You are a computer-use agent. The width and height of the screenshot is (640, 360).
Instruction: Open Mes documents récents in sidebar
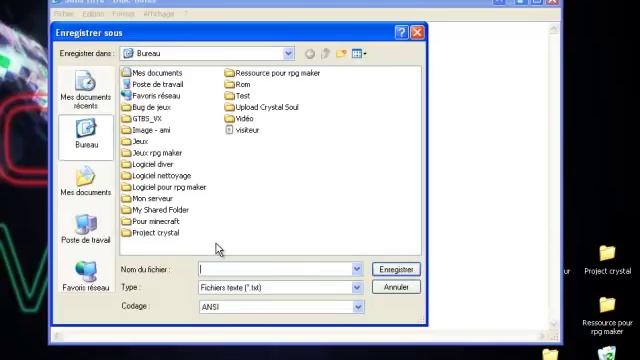tap(86, 90)
